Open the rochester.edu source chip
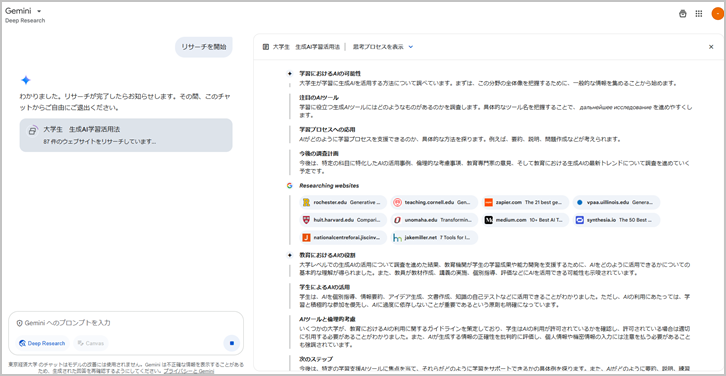The image size is (726, 376). [343, 202]
